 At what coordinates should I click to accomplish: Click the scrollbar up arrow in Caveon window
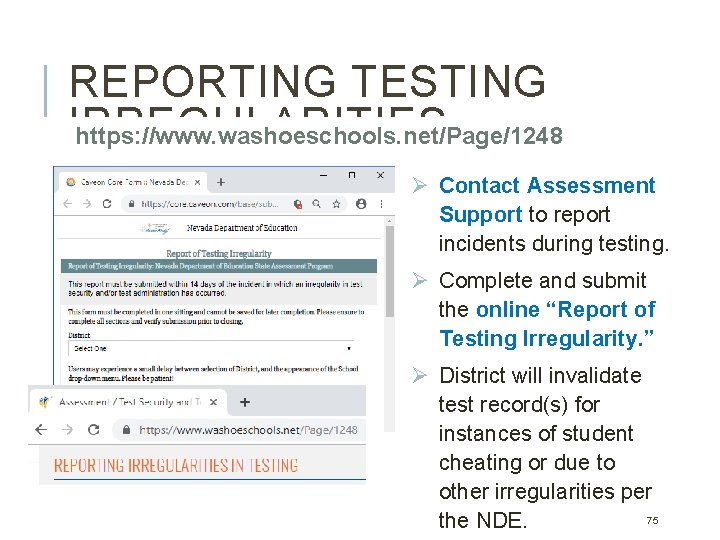tap(390, 221)
